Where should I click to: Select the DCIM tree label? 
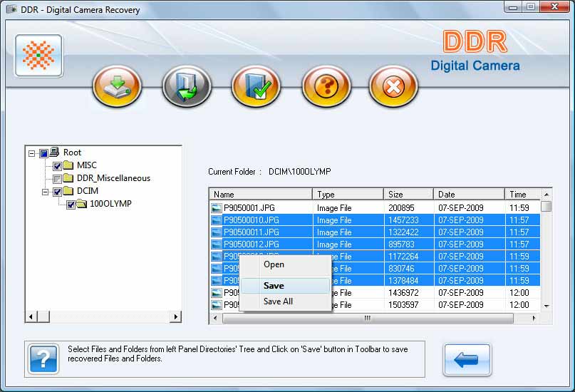88,191
